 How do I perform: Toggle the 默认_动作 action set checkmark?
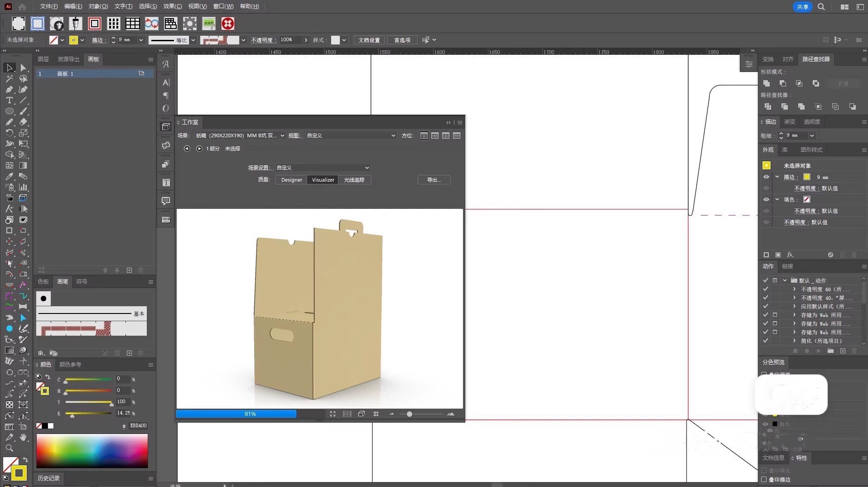(766, 280)
